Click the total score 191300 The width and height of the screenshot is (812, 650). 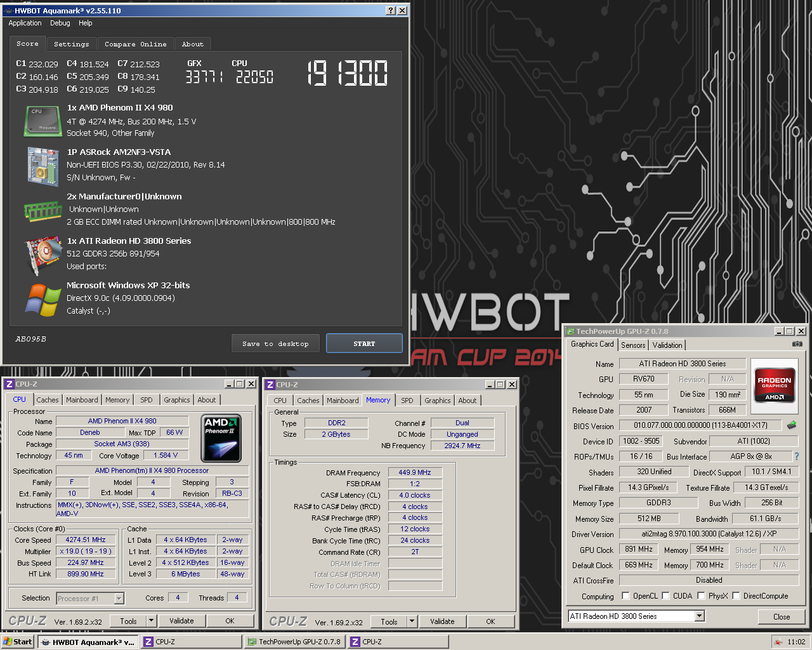348,74
